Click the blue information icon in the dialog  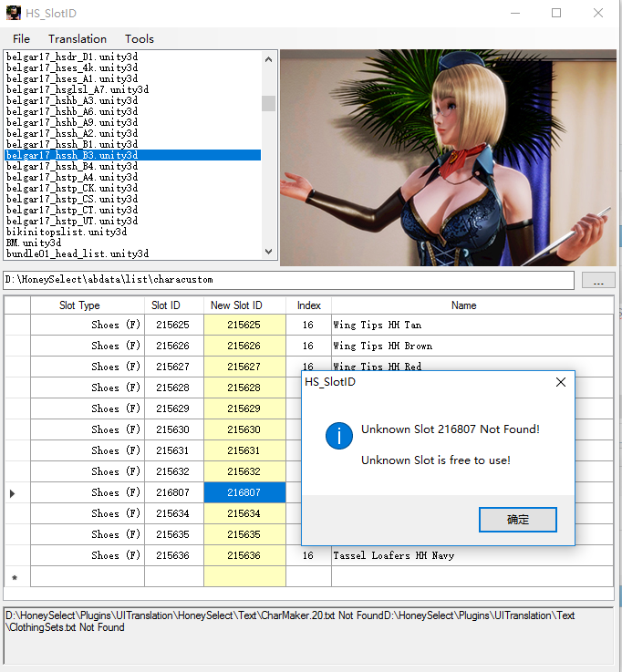(x=338, y=436)
